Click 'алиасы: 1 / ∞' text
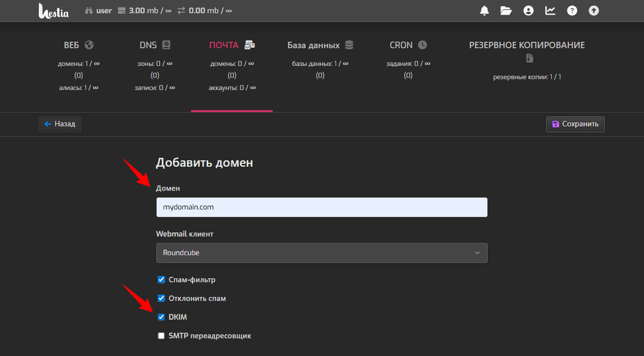Screen dimensions: 644x356 click(79, 88)
